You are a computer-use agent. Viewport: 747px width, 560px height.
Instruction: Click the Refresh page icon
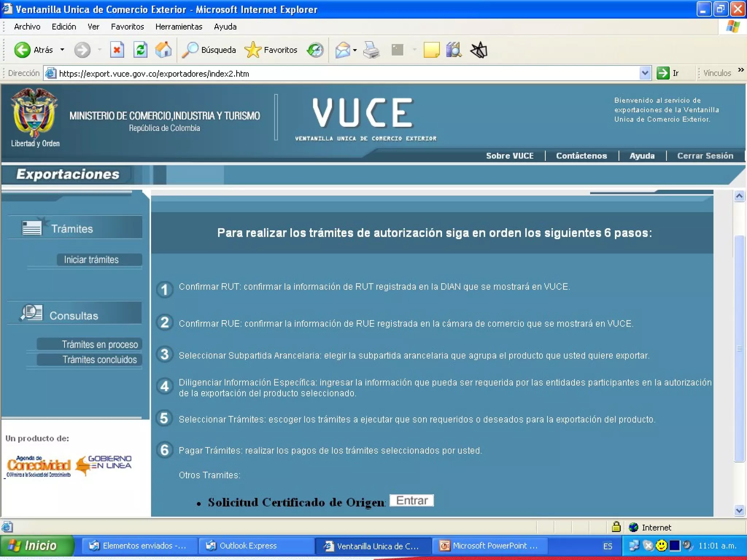tap(140, 50)
